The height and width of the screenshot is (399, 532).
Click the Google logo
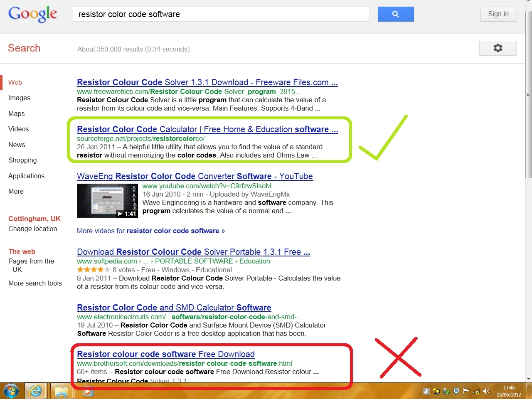[33, 14]
